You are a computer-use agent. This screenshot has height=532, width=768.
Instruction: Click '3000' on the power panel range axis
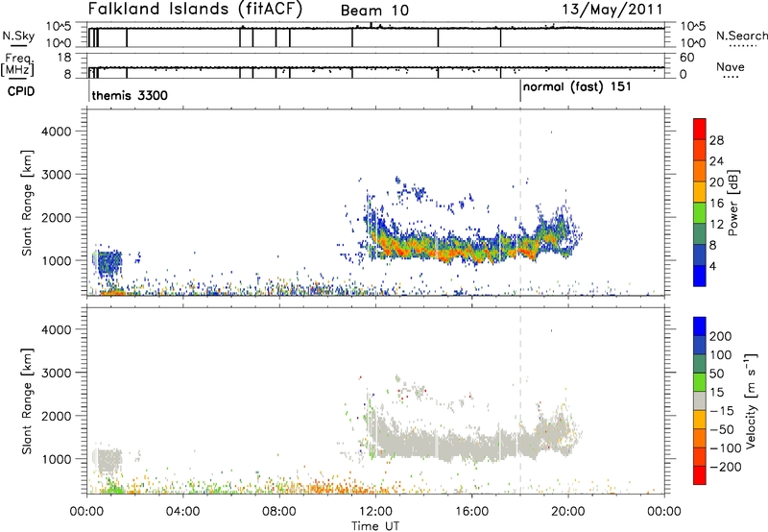pyautogui.click(x=57, y=175)
